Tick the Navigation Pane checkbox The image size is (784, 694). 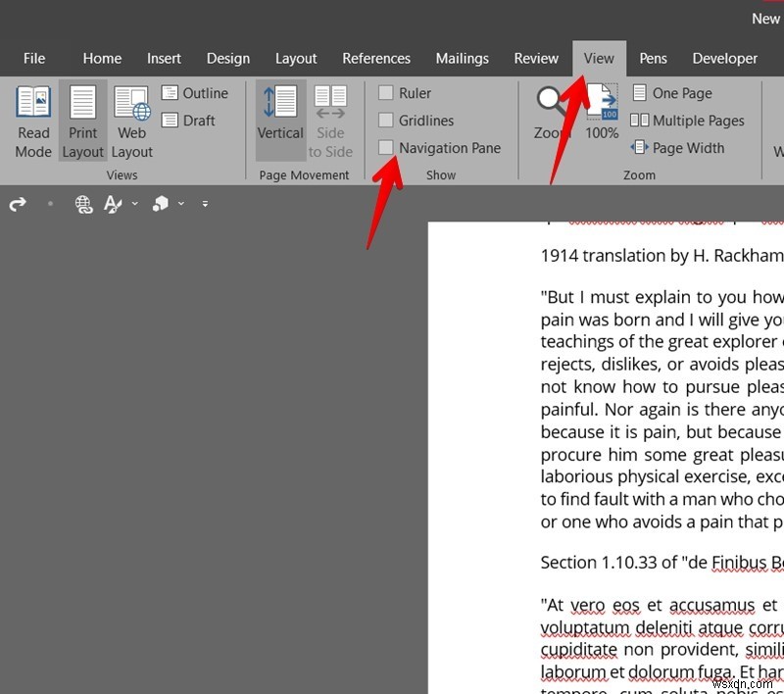(385, 147)
